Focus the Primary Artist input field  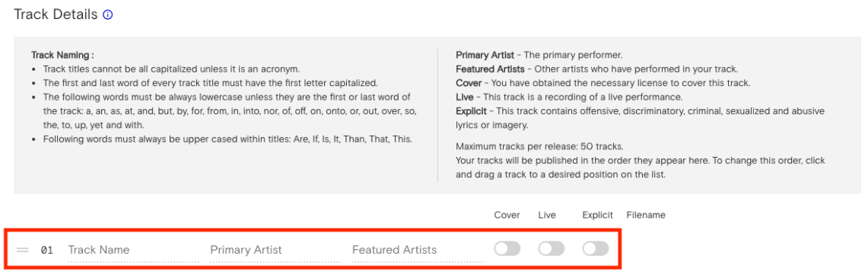pos(275,250)
